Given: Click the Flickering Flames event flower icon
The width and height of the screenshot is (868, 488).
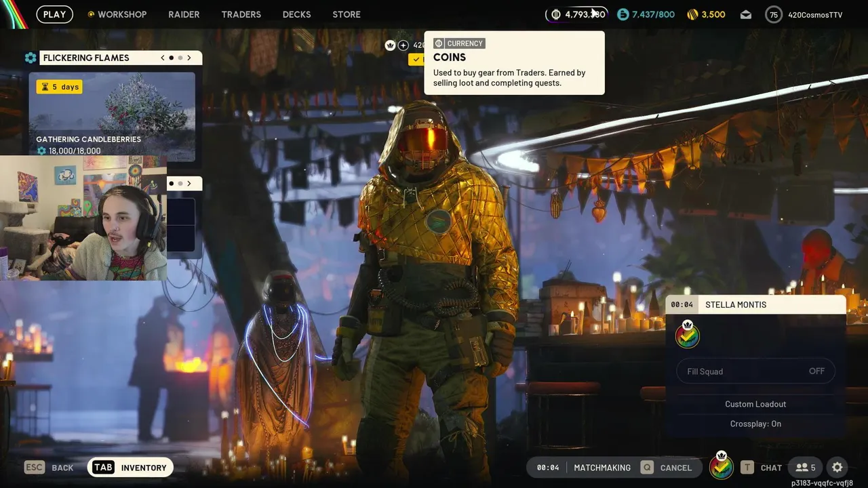Looking at the screenshot, I should coord(31,58).
